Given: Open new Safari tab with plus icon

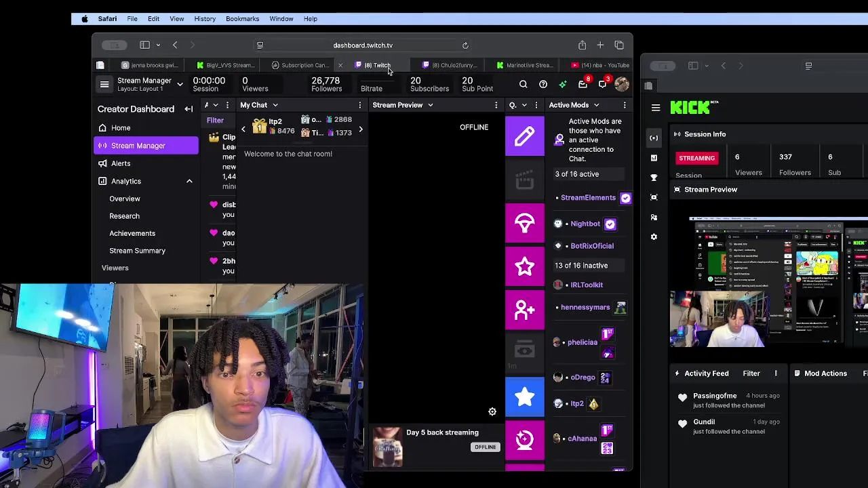Looking at the screenshot, I should click(x=600, y=45).
